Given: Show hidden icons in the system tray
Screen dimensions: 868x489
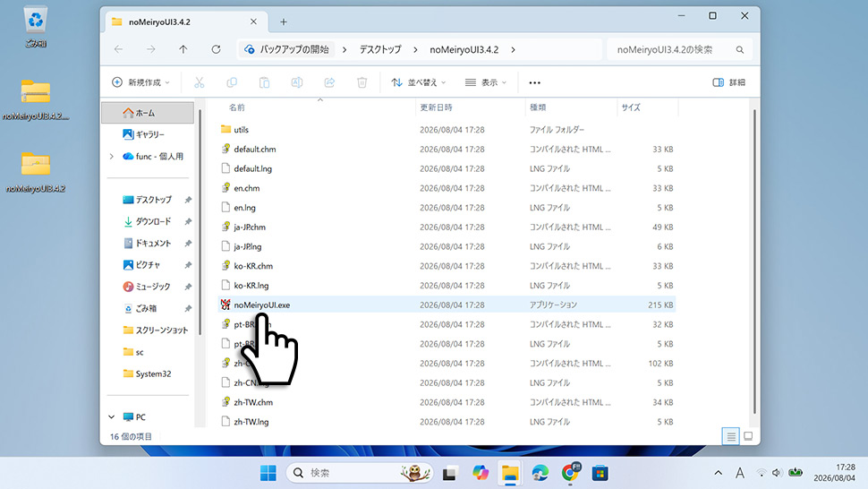Looking at the screenshot, I should [x=718, y=473].
